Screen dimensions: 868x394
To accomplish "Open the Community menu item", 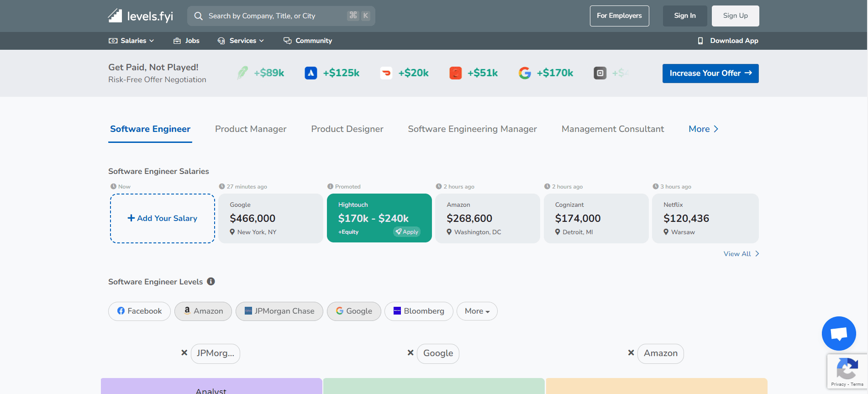I will [308, 41].
